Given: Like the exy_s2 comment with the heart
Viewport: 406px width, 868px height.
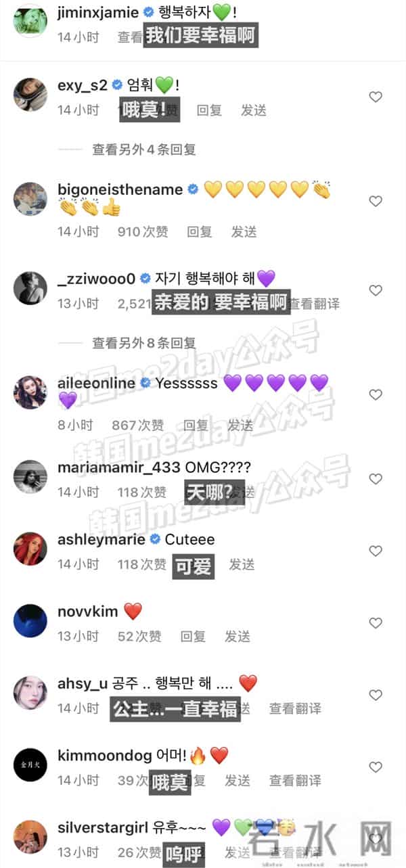Looking at the screenshot, I should 376,97.
